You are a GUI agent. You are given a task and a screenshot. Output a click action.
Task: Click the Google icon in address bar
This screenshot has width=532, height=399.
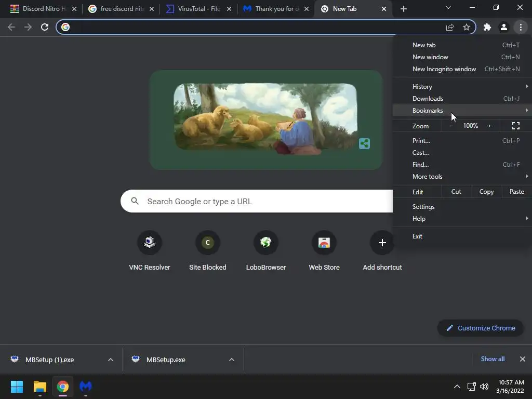(65, 27)
